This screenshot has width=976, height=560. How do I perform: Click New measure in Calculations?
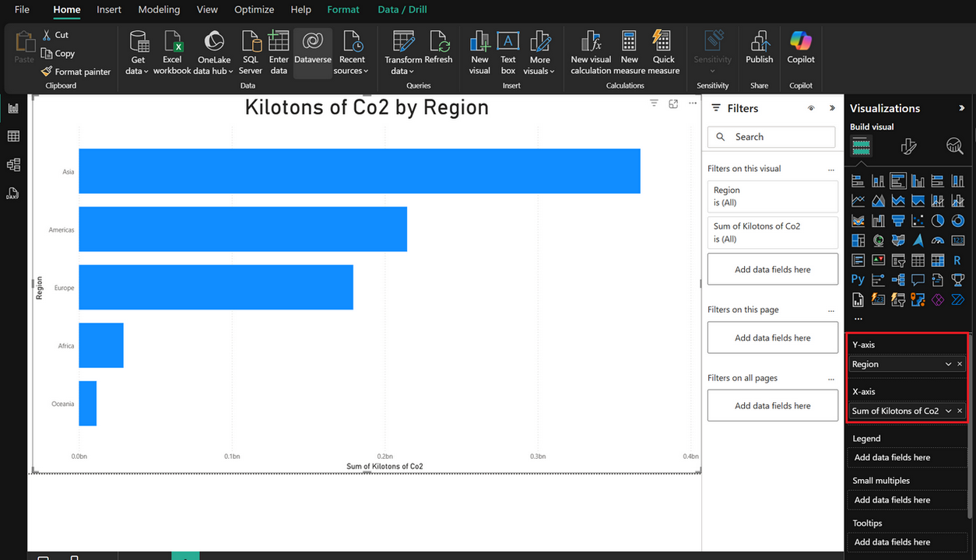click(x=630, y=53)
